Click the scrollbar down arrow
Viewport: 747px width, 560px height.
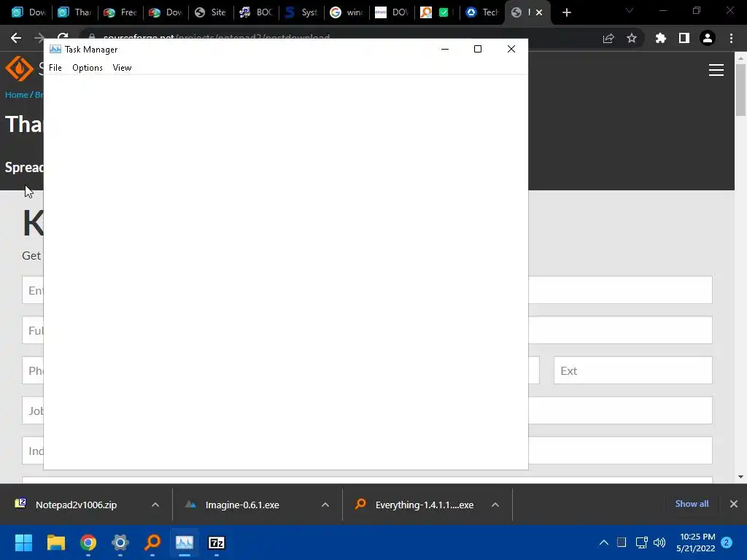tap(740, 477)
